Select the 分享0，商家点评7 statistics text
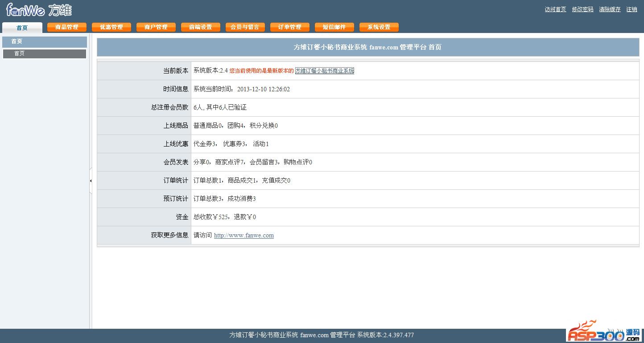Viewport: 644px width, 343px height. 219,162
